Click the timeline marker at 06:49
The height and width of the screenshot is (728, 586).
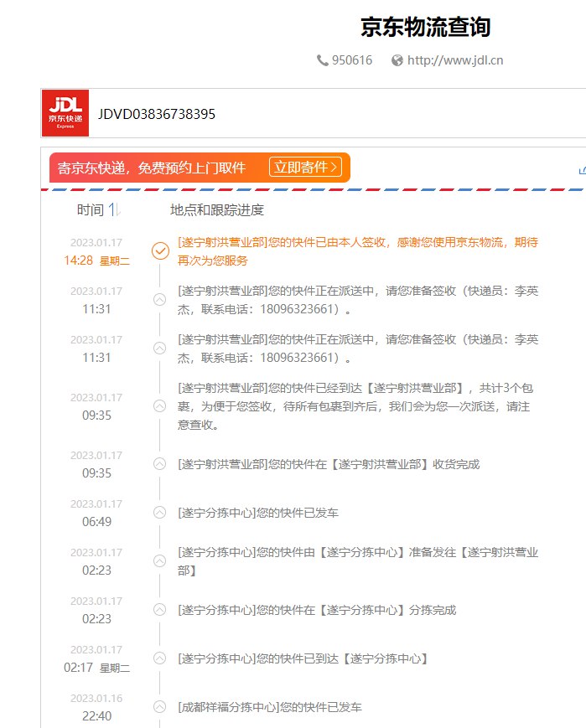coord(160,512)
